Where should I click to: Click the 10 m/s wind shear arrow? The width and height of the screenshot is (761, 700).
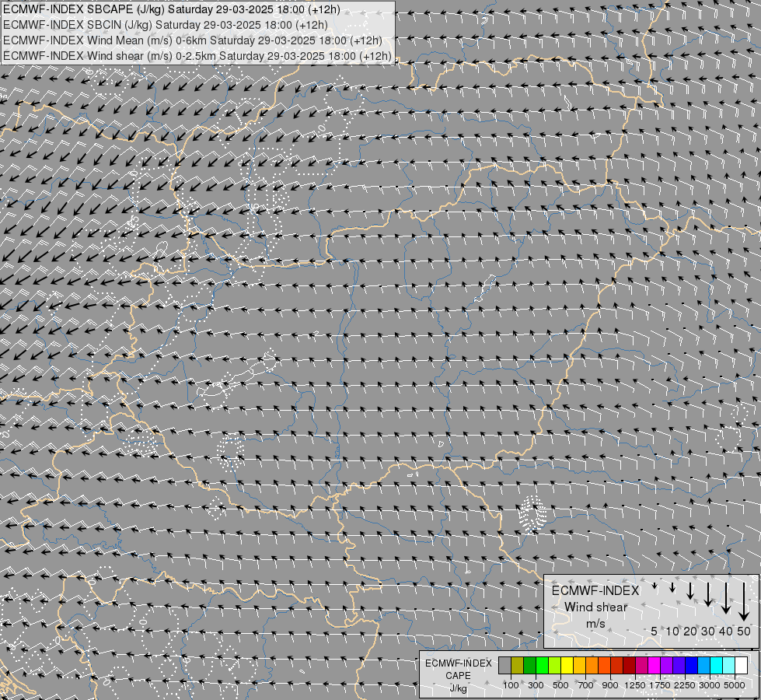point(672,587)
